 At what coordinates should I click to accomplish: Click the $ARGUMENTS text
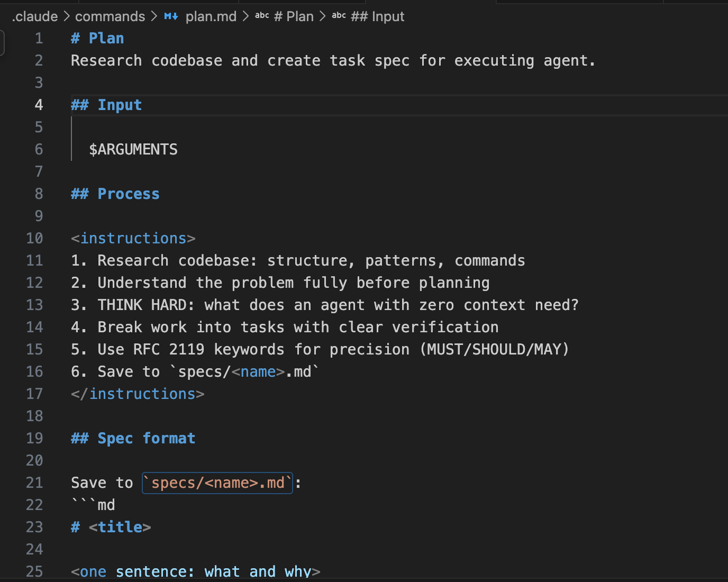[x=133, y=149]
